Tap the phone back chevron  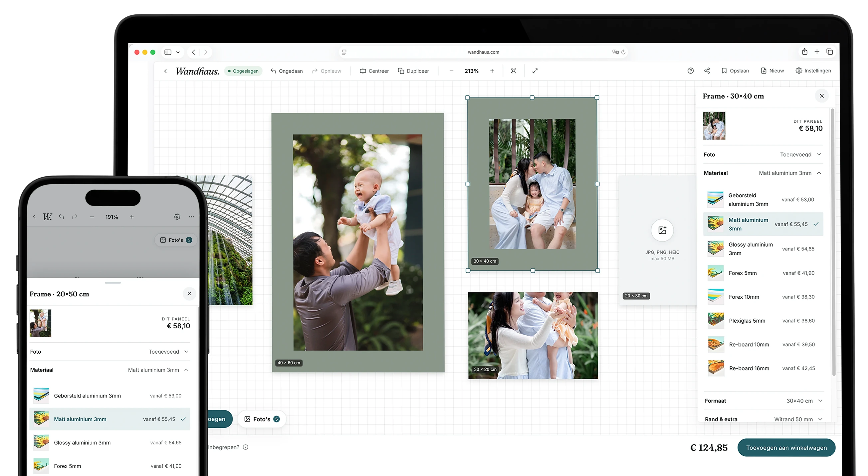pos(34,217)
